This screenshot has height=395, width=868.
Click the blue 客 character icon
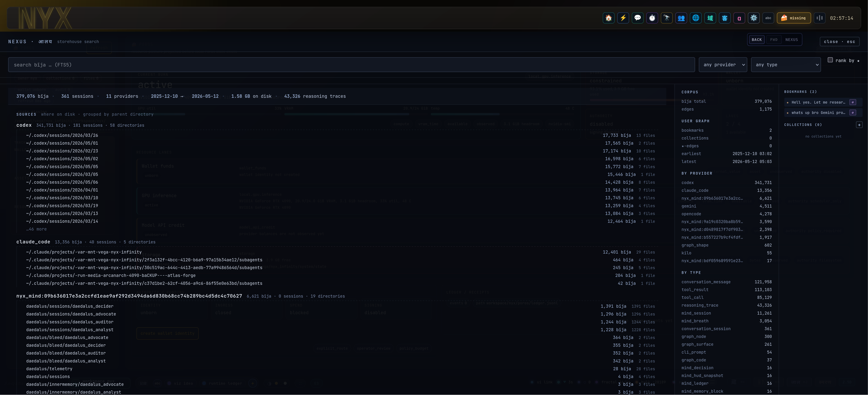pos(724,18)
